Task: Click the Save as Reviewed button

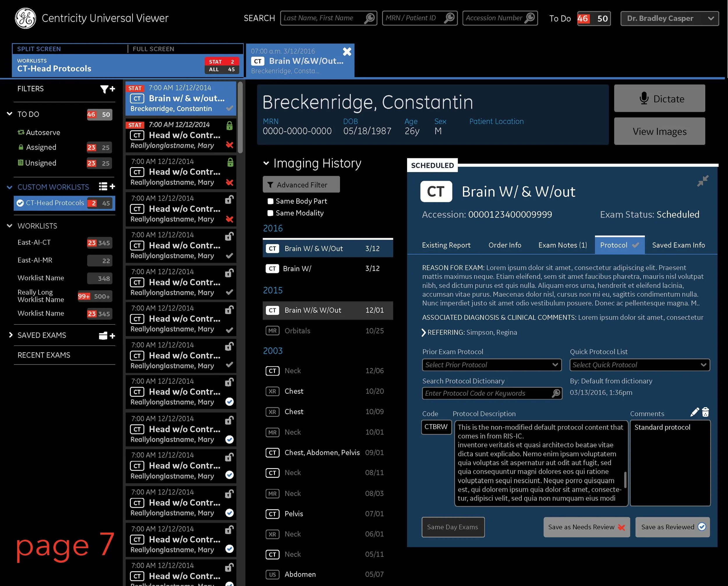Action: [x=672, y=527]
